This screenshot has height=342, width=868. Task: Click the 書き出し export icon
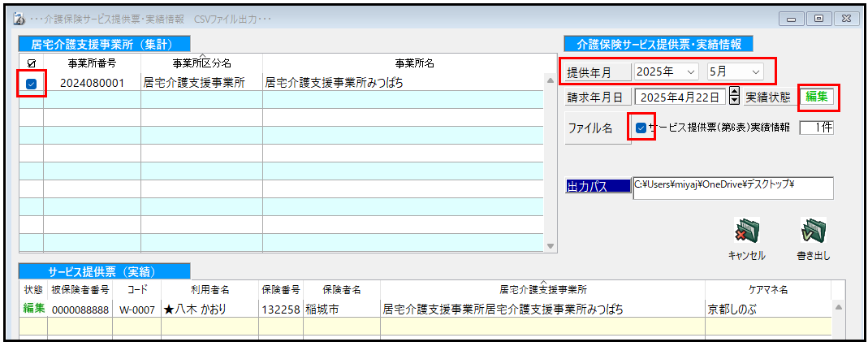click(x=813, y=232)
